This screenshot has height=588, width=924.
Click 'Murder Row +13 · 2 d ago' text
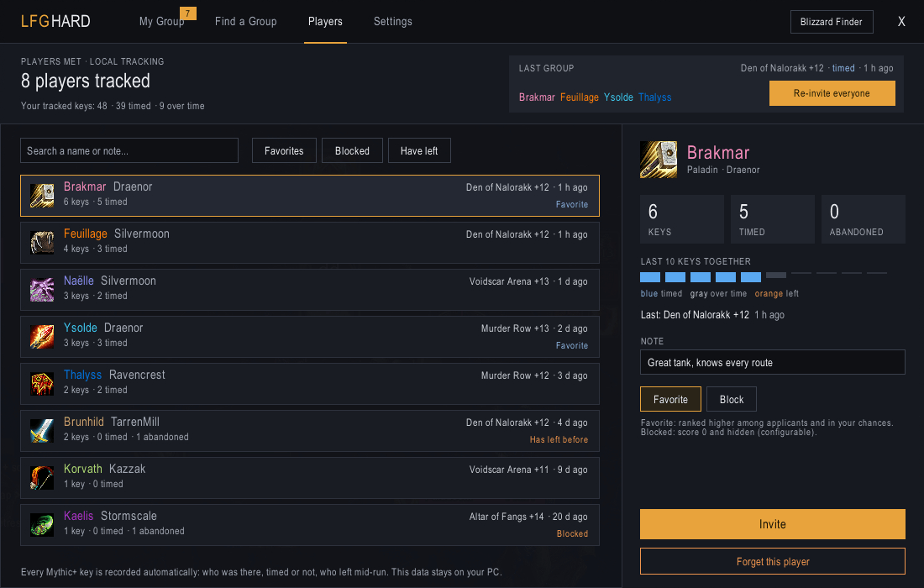coord(534,328)
